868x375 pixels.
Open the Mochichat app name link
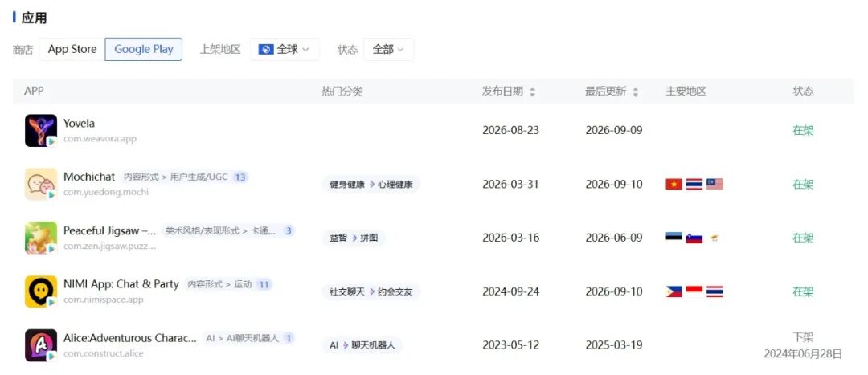click(89, 177)
